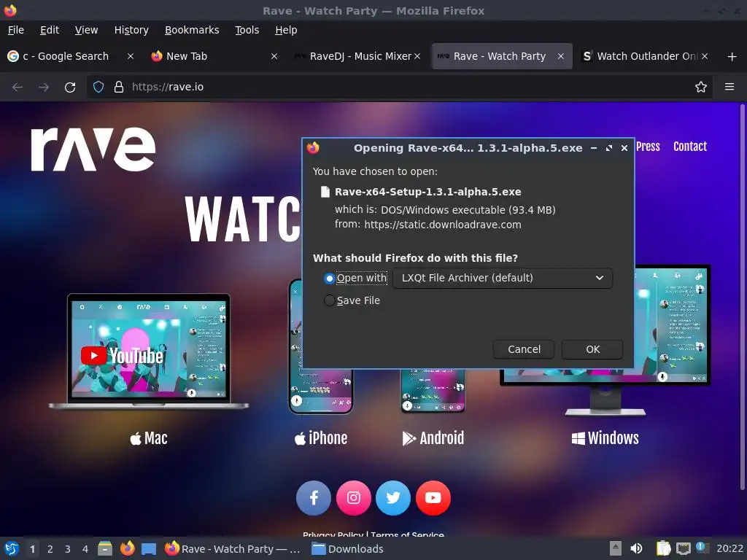Reload the current page
The image size is (747, 560).
pyautogui.click(x=70, y=87)
